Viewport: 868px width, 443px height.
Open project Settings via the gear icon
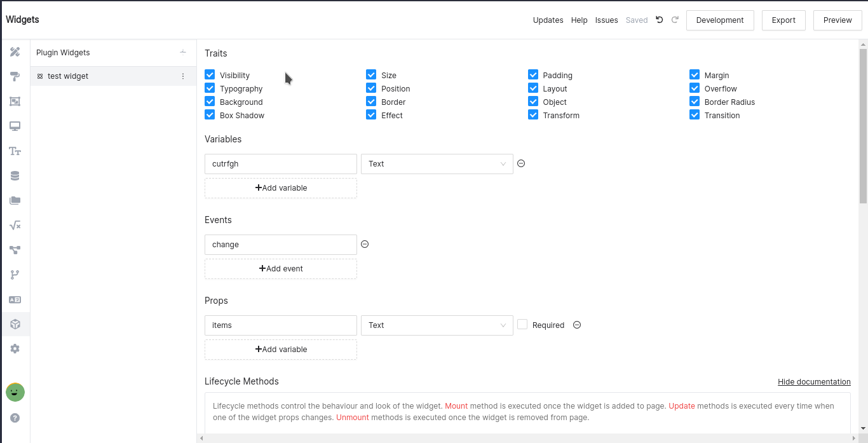[x=15, y=348]
